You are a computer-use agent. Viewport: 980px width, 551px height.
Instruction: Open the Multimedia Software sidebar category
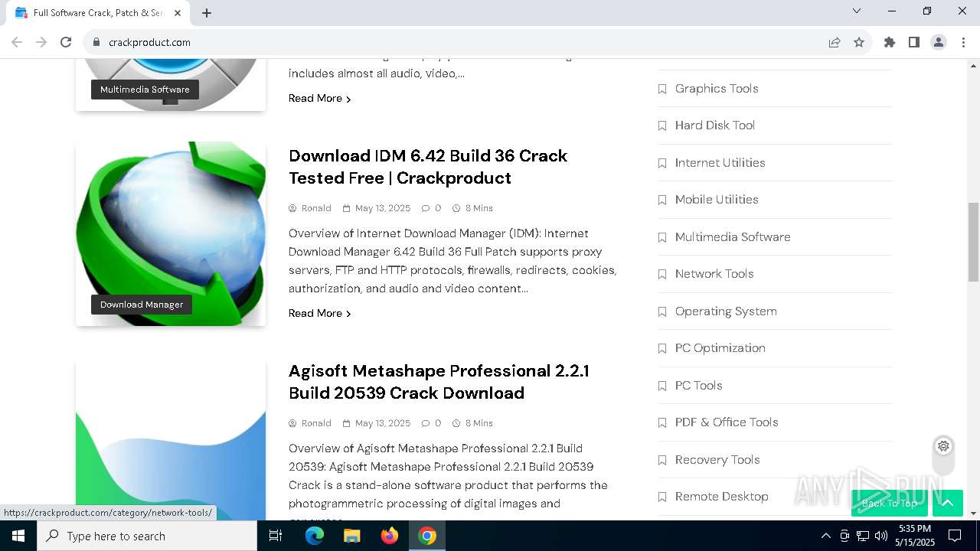pyautogui.click(x=733, y=236)
